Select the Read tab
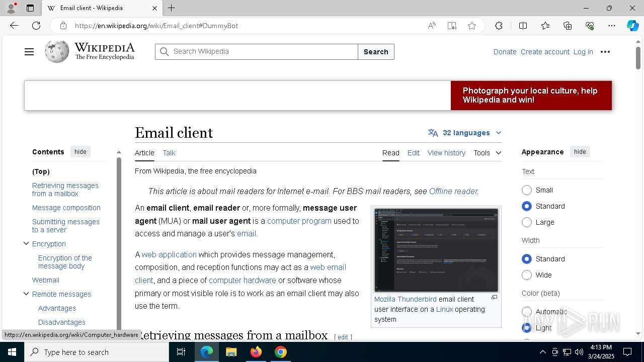This screenshot has height=362, width=644. tap(391, 153)
